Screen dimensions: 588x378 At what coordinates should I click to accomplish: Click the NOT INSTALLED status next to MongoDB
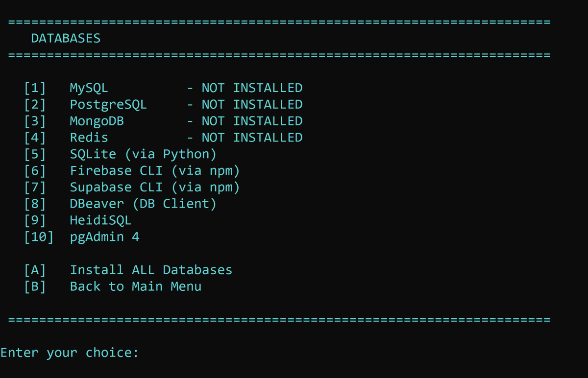point(252,121)
